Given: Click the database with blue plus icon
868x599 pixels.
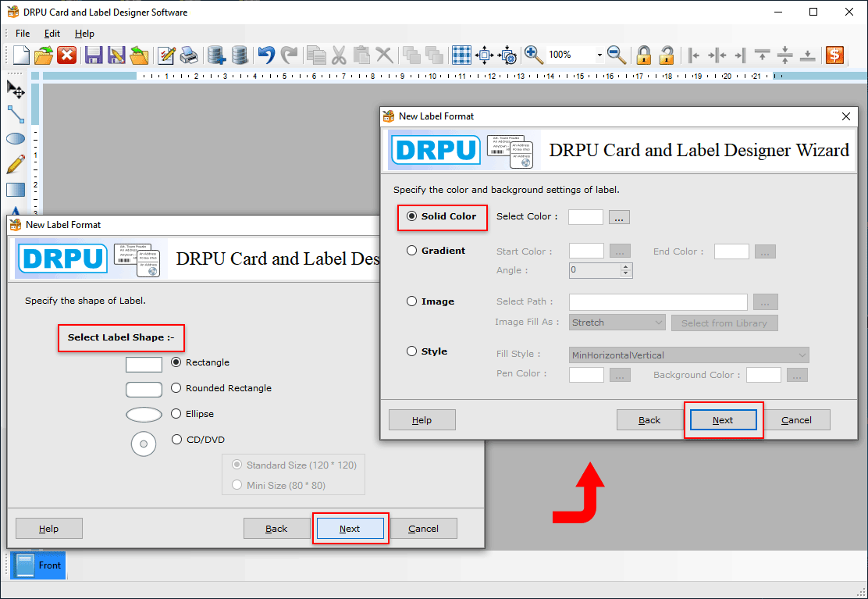Looking at the screenshot, I should click(x=216, y=55).
